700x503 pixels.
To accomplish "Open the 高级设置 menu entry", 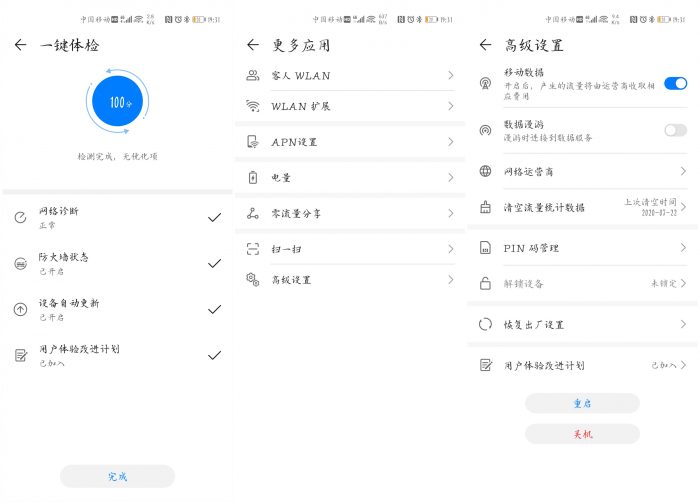I will click(x=348, y=280).
